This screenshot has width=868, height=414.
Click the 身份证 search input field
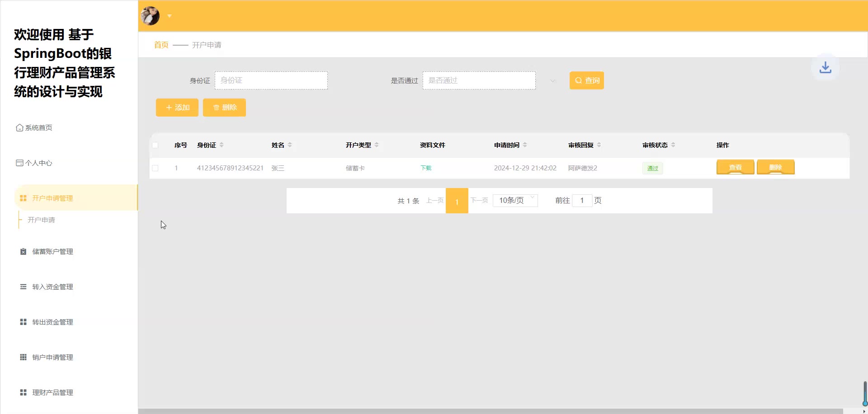tap(271, 80)
